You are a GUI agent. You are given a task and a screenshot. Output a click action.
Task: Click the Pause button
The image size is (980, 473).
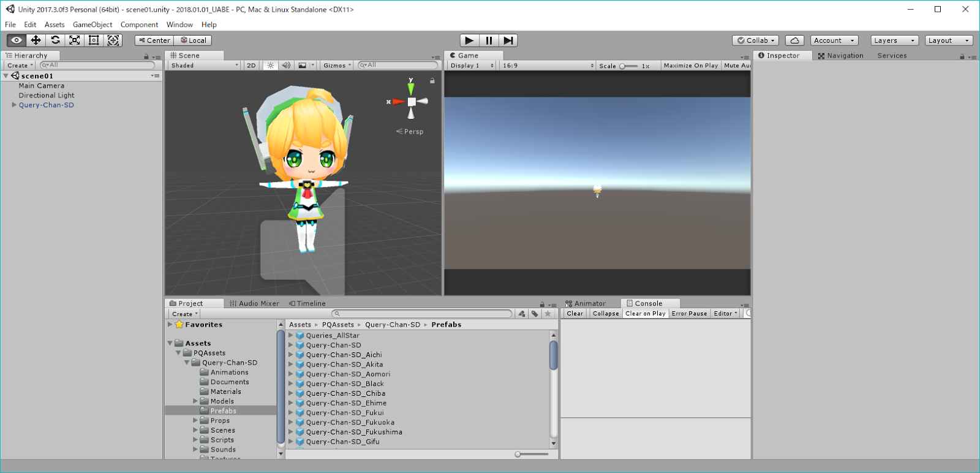489,40
